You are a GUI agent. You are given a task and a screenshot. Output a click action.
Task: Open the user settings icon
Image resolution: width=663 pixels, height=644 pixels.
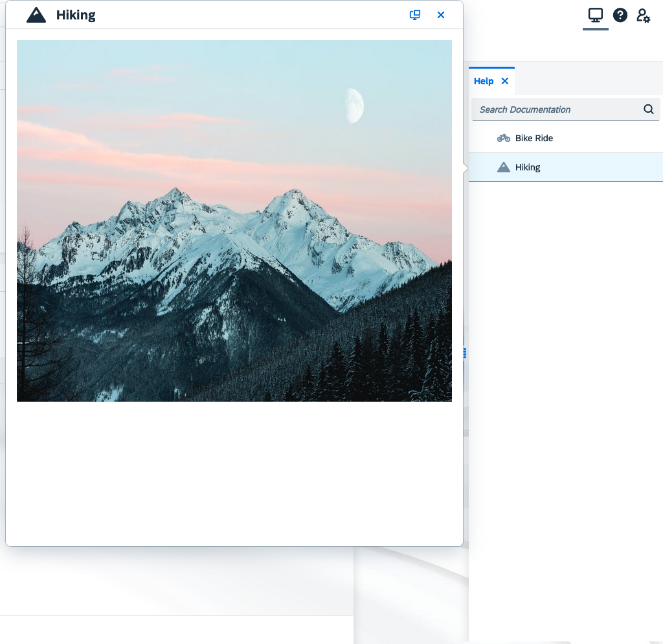(643, 16)
